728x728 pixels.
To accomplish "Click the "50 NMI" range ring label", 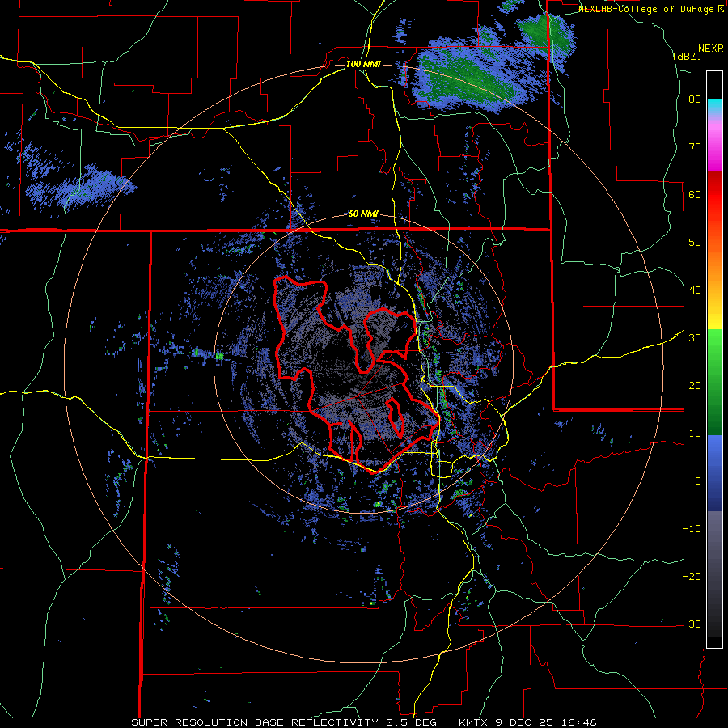I will [x=363, y=214].
